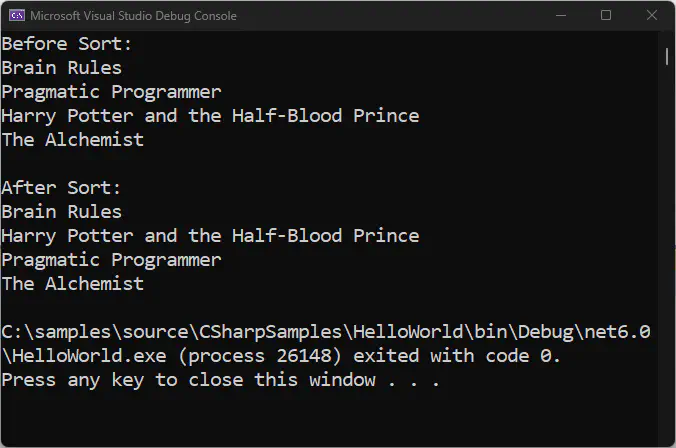676x448 pixels.
Task: Maximize the Debug Console window
Action: click(x=606, y=16)
